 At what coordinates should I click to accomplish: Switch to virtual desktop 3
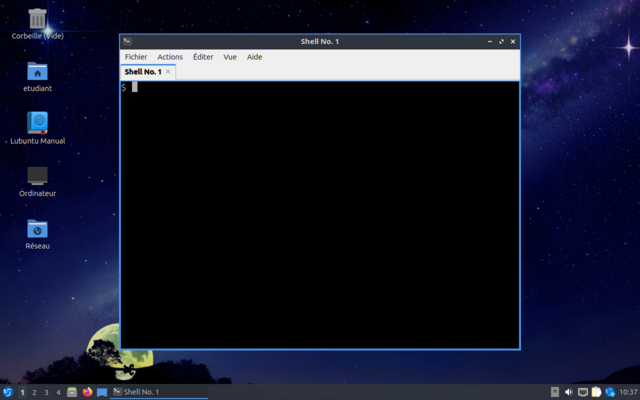(x=46, y=392)
